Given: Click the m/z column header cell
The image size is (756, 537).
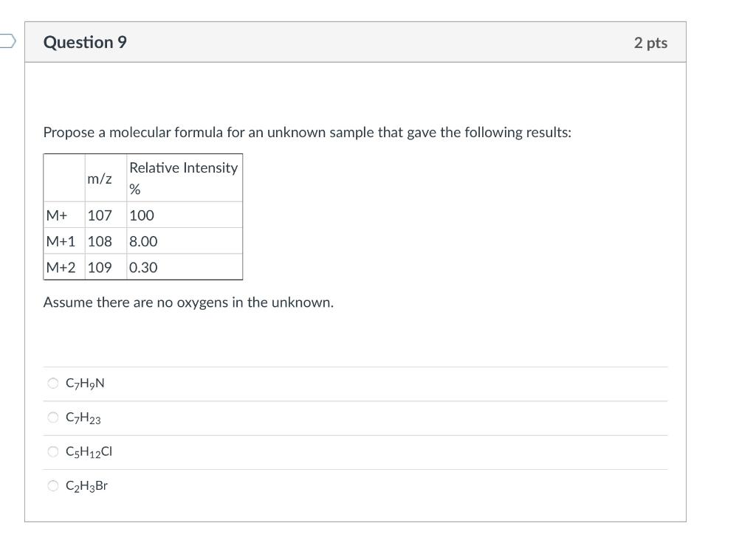Looking at the screenshot, I should 100,178.
